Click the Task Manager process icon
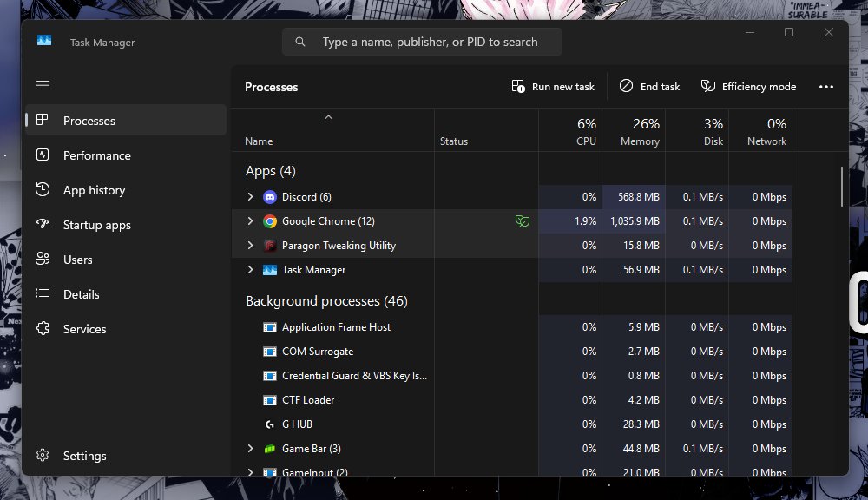 coord(270,270)
